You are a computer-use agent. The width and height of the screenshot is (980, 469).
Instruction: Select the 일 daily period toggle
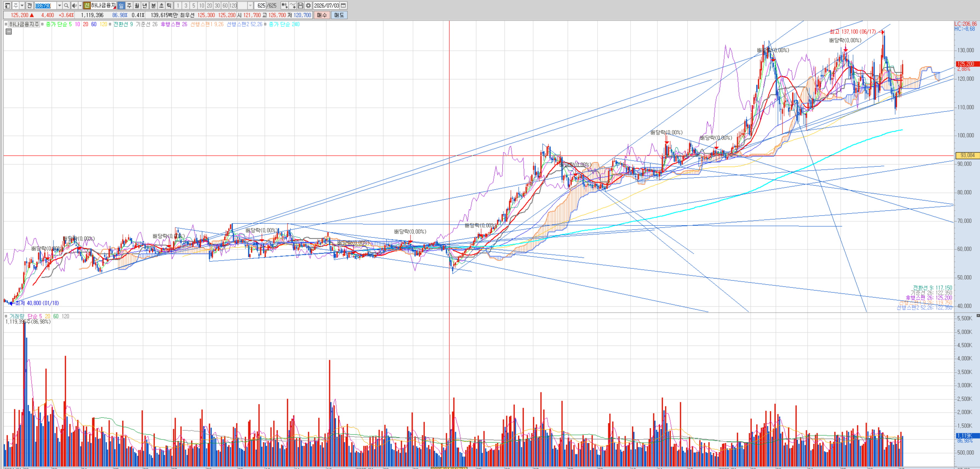pos(121,6)
